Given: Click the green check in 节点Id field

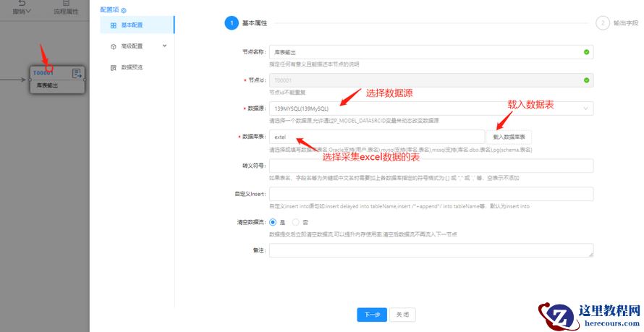Looking at the screenshot, I should click(586, 80).
